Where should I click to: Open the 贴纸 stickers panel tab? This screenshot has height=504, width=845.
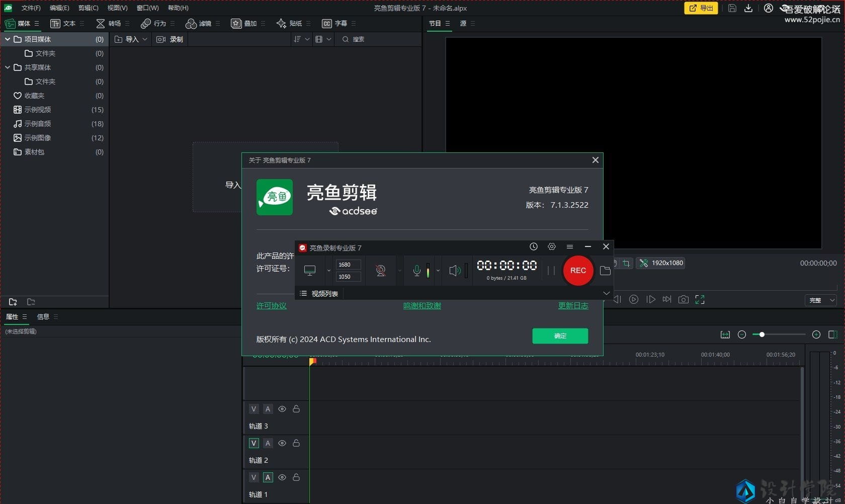click(289, 24)
